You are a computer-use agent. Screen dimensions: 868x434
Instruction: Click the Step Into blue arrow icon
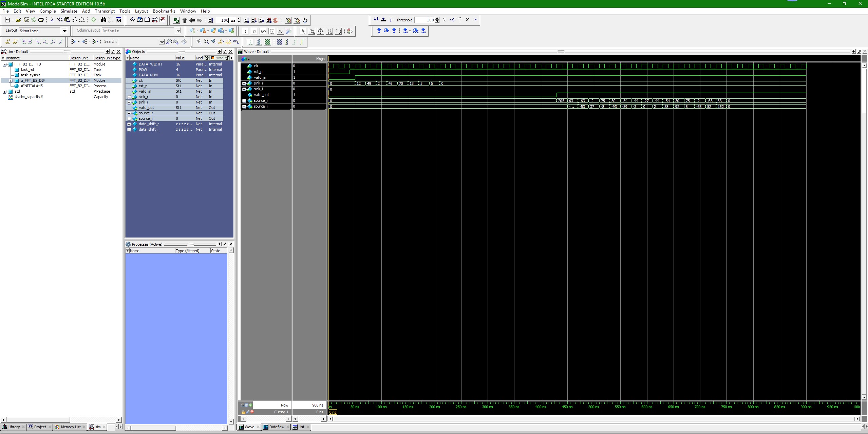(379, 31)
